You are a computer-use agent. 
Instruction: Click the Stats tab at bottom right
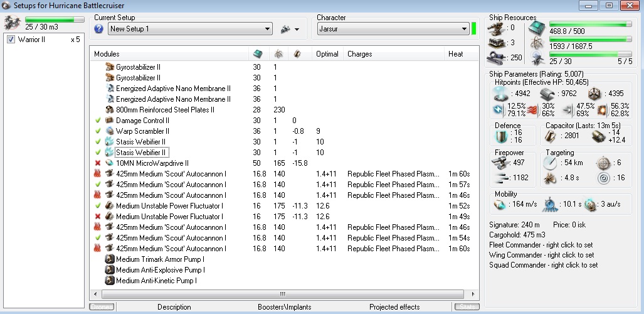[467, 307]
